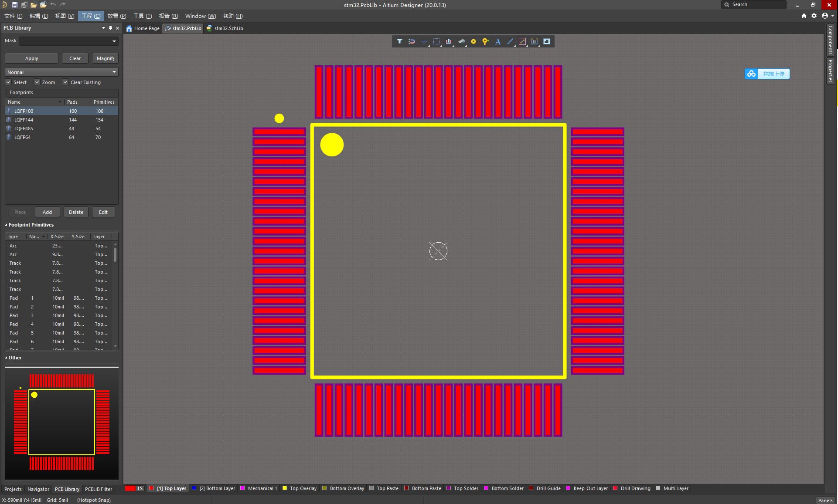Click the Search field in title bar
Image resolution: width=838 pixels, height=504 pixels.
tap(754, 4)
